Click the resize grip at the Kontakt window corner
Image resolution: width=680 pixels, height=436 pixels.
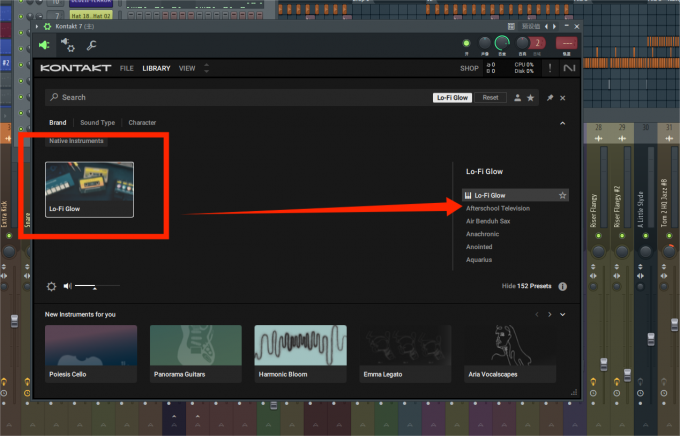click(574, 393)
